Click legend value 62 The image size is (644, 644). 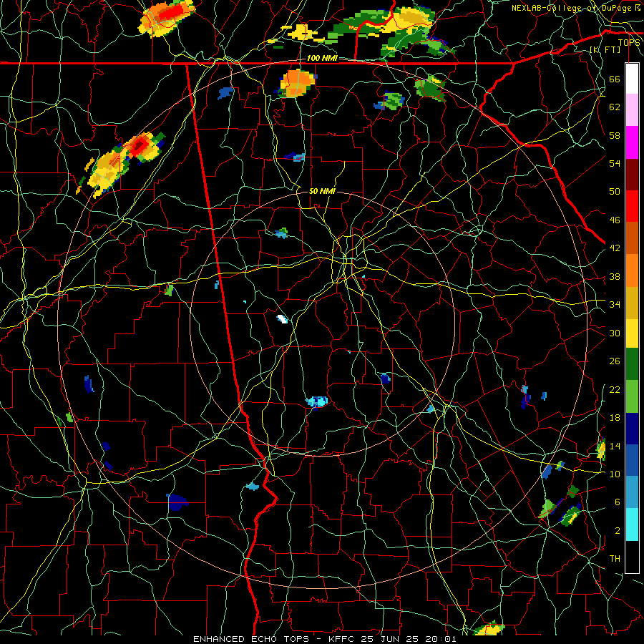click(615, 107)
